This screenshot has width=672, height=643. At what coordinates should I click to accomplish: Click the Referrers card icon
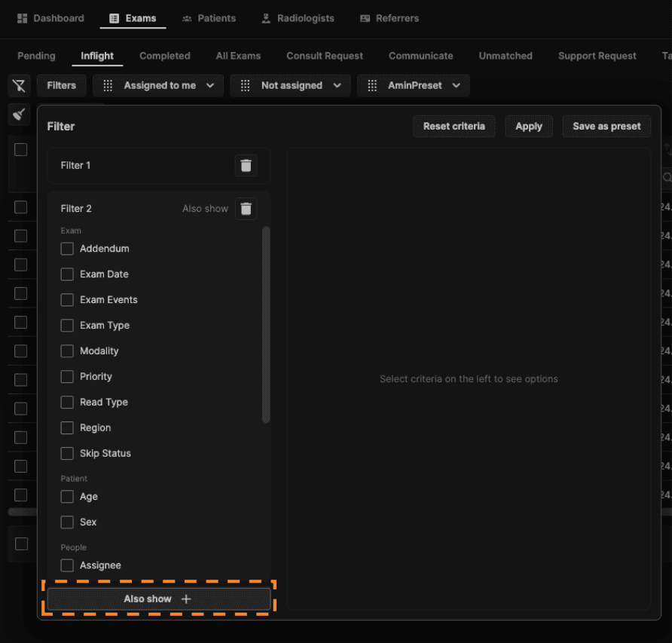tap(365, 18)
